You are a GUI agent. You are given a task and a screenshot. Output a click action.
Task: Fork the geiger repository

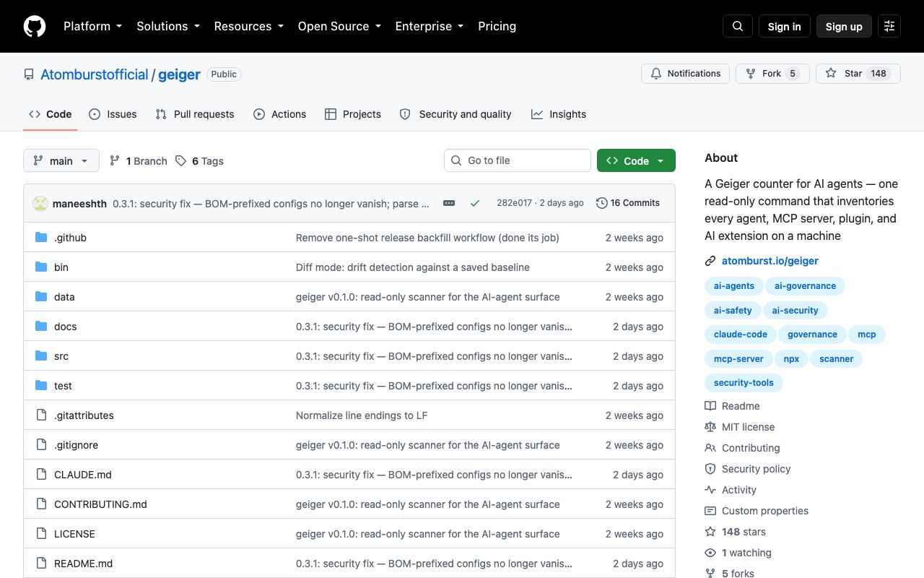[x=772, y=74]
